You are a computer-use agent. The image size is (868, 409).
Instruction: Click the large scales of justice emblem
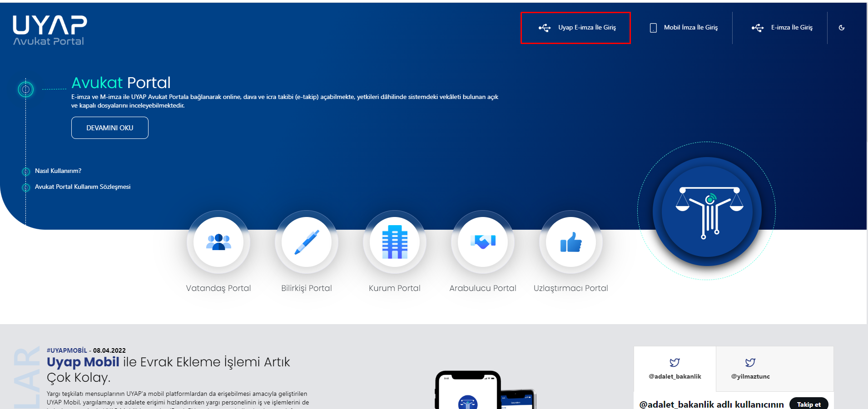[x=707, y=212]
